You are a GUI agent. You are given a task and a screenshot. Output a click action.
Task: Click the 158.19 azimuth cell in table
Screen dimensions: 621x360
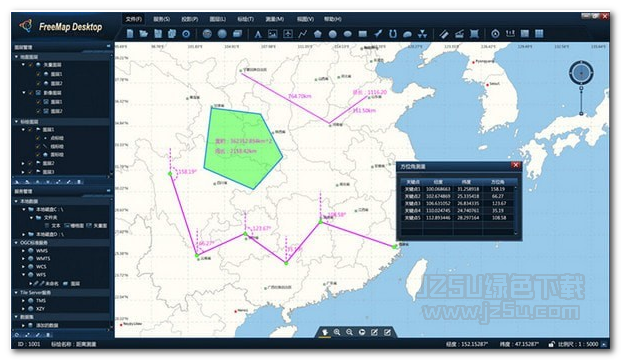[x=498, y=189]
